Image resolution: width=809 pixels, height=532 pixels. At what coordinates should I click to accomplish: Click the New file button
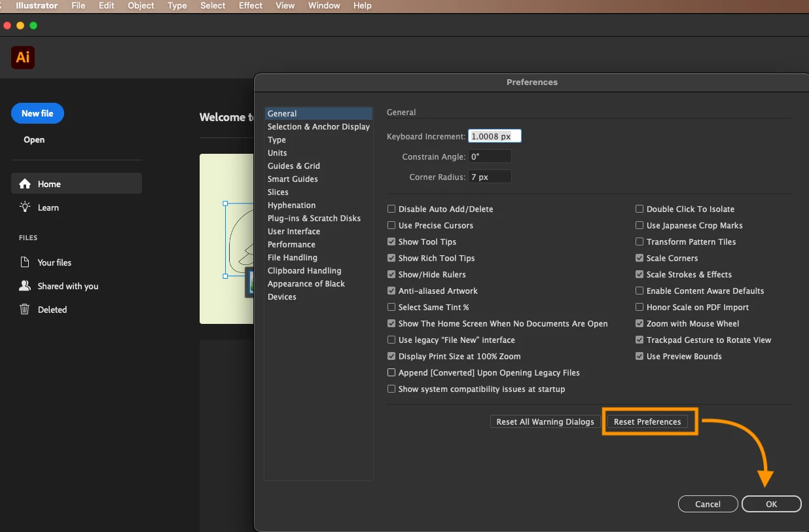[x=37, y=113]
